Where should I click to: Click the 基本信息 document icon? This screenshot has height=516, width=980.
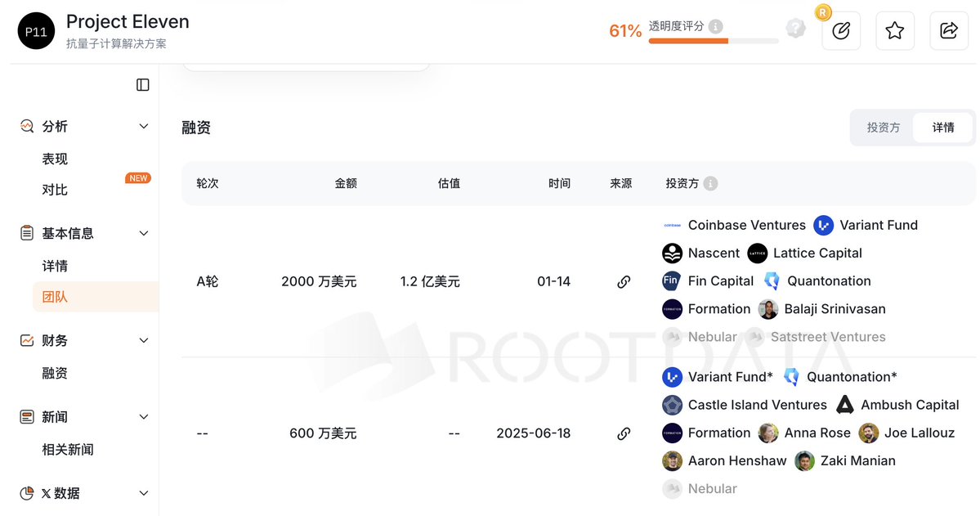click(26, 233)
